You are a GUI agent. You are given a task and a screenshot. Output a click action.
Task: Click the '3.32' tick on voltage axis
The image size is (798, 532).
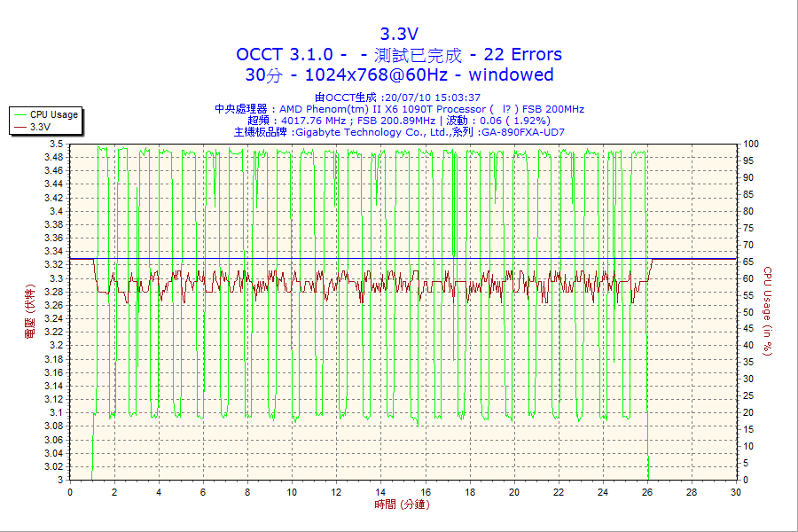click(x=54, y=265)
